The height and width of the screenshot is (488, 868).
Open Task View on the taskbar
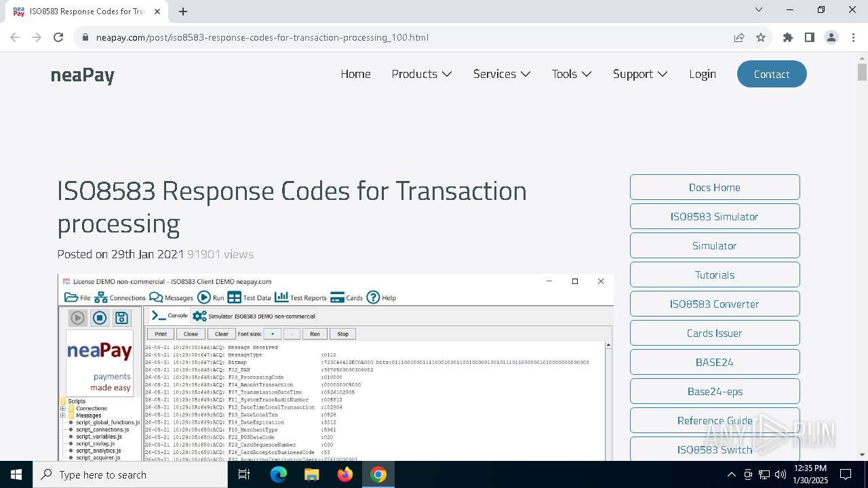(244, 474)
